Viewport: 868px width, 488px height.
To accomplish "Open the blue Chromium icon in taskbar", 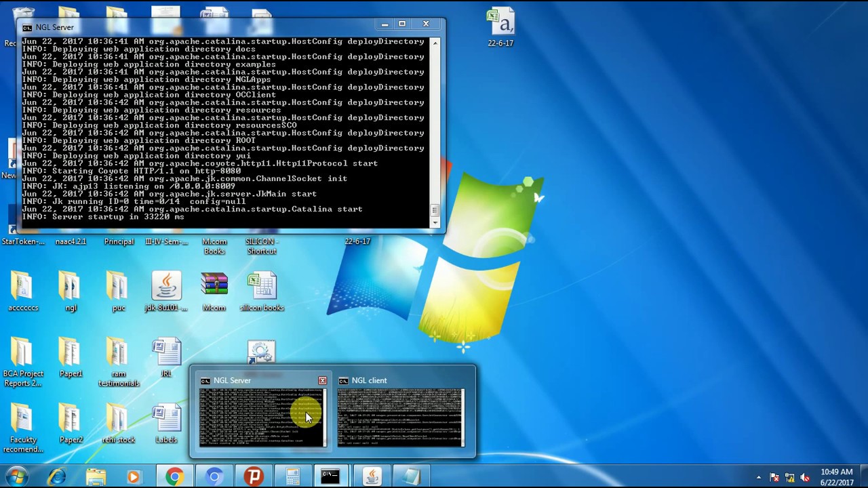I will click(x=214, y=477).
